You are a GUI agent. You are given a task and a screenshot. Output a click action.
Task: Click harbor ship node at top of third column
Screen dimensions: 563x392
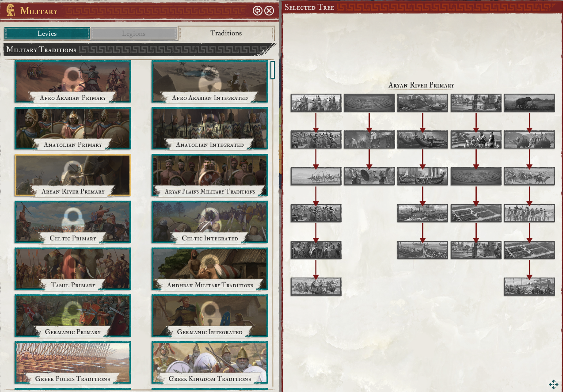(x=423, y=103)
